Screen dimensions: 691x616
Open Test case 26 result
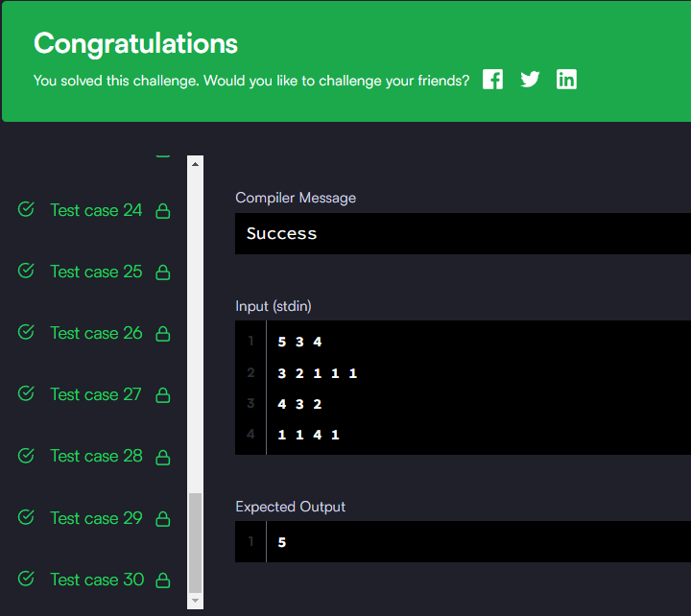click(x=96, y=333)
